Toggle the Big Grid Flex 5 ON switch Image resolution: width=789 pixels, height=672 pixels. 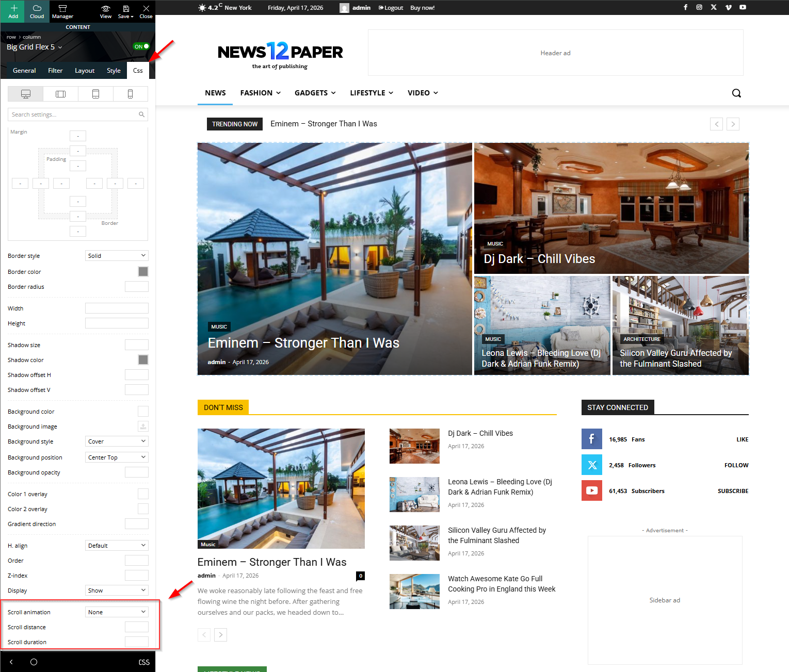141,46
